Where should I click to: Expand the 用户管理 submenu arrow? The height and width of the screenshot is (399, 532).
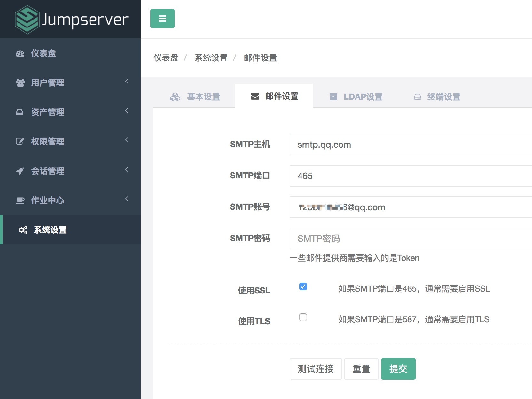(x=127, y=81)
